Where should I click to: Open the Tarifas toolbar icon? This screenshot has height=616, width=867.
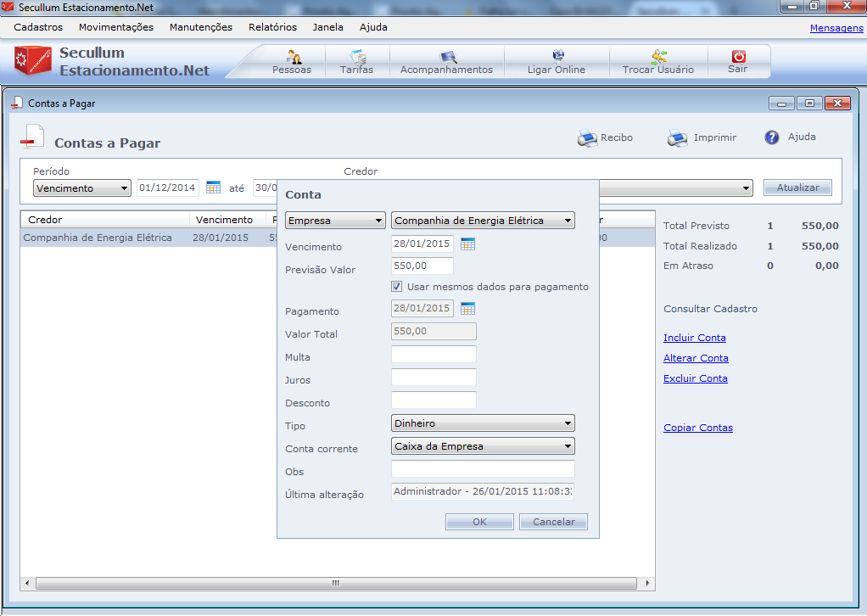(357, 58)
